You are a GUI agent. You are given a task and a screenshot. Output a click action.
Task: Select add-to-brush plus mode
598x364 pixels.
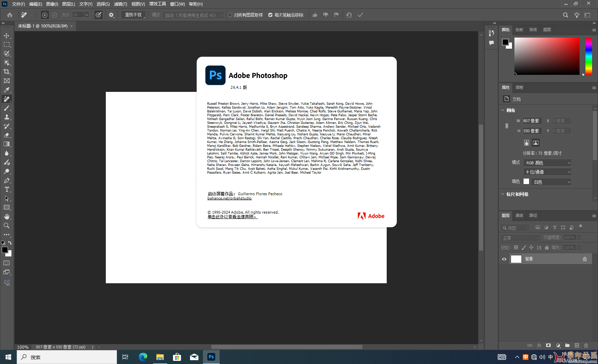(45, 15)
